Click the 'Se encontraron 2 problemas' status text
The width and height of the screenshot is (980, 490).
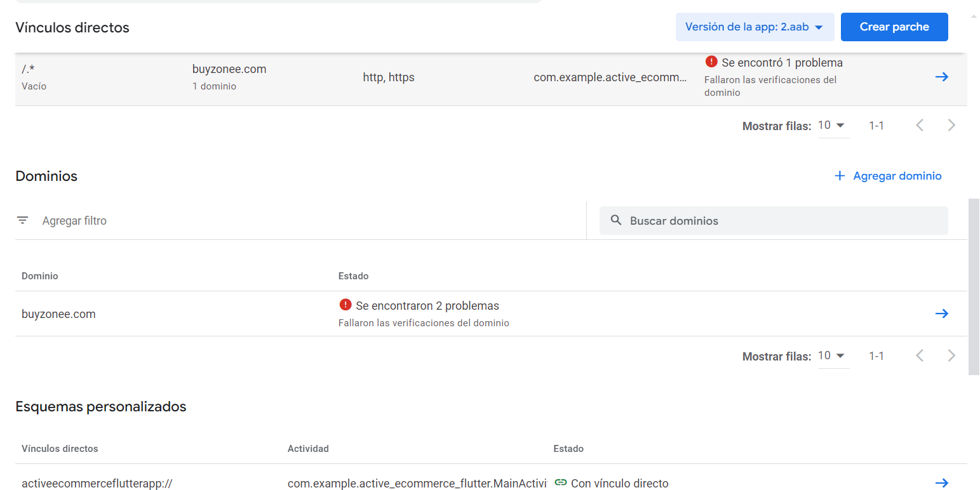[x=427, y=306]
